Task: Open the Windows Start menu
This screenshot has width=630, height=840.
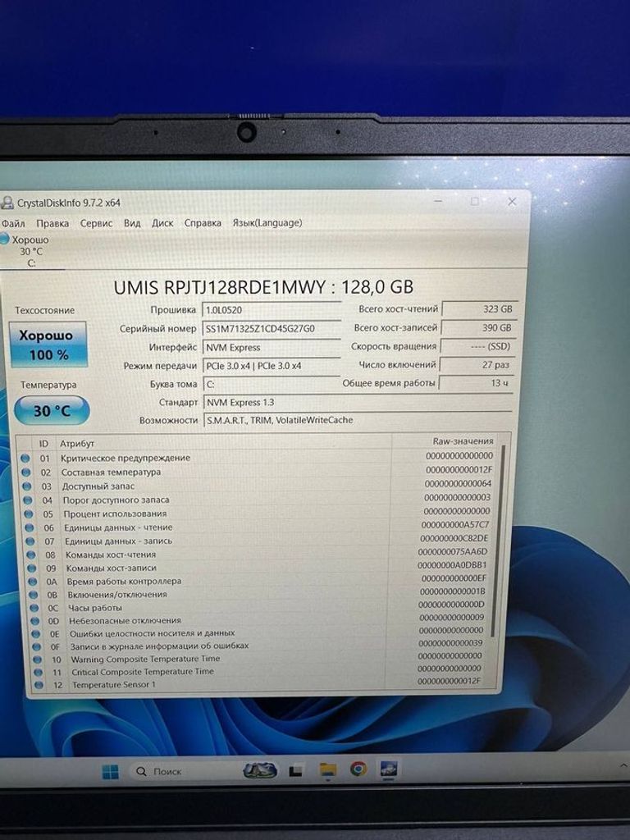Action: [110, 772]
